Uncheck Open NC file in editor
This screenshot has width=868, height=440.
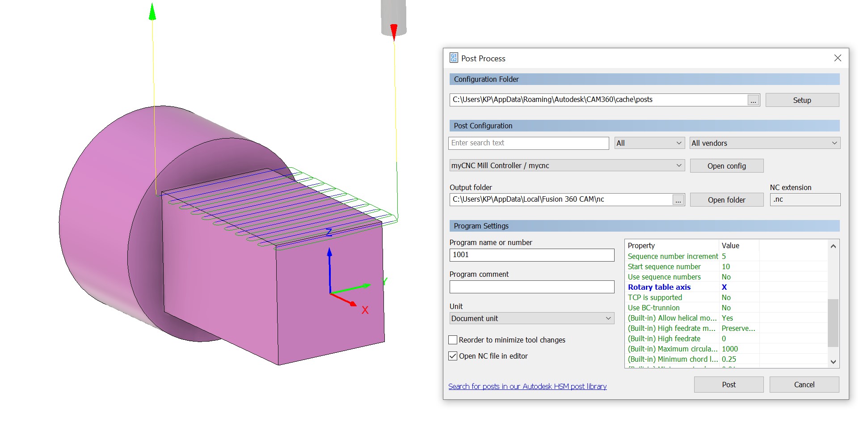pyautogui.click(x=453, y=356)
